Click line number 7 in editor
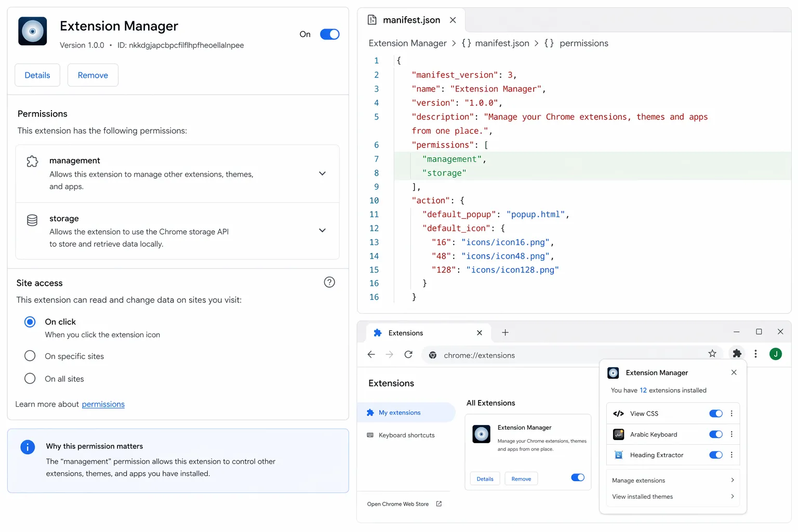Screen dimensions: 798x532 point(377,159)
